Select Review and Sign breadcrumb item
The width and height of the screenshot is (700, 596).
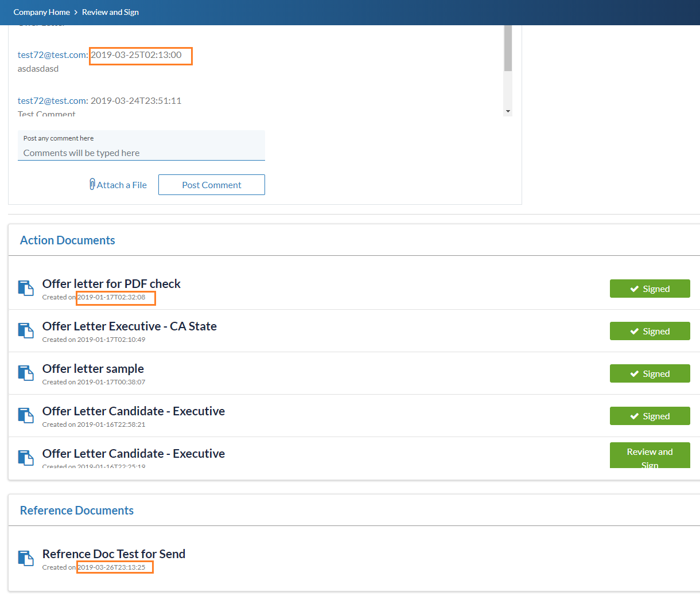110,12
